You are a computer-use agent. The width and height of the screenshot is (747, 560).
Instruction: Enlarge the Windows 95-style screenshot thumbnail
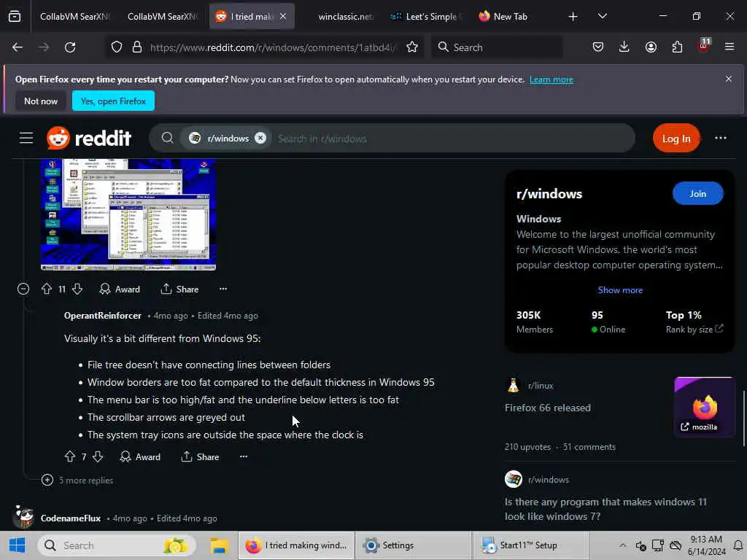coord(128,215)
